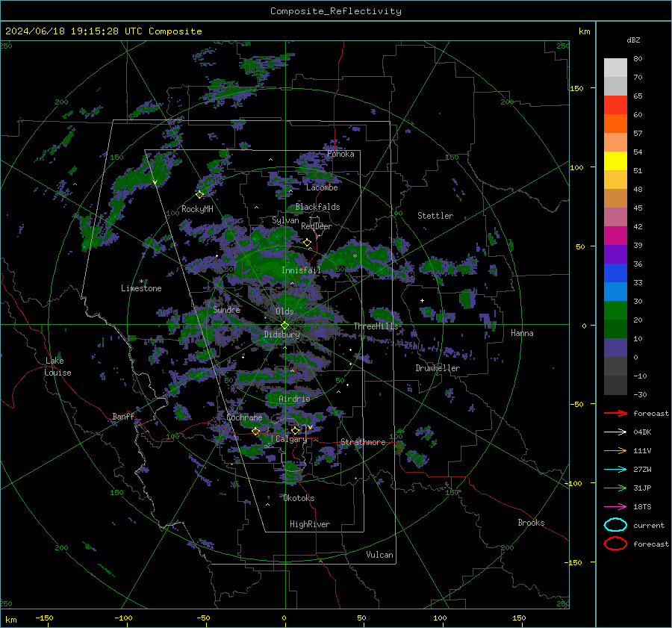Select the red 60-65 dBZ swatch

tap(615, 105)
